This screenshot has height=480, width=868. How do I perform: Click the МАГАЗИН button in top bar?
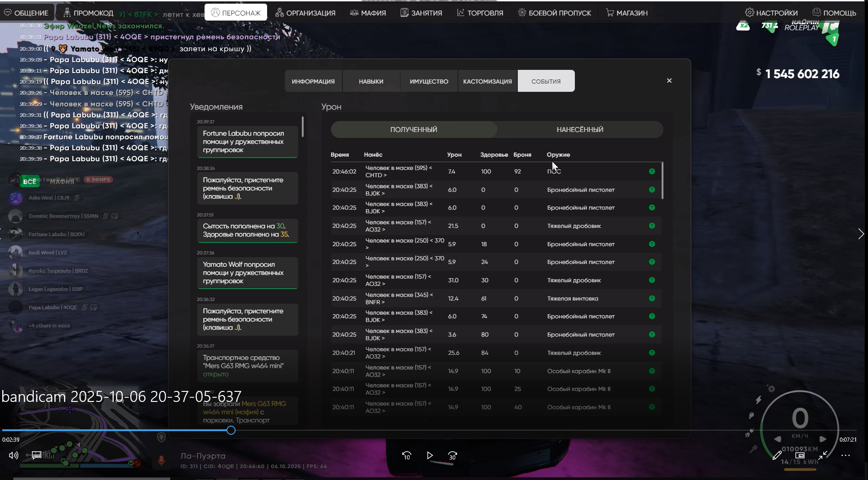coord(626,13)
